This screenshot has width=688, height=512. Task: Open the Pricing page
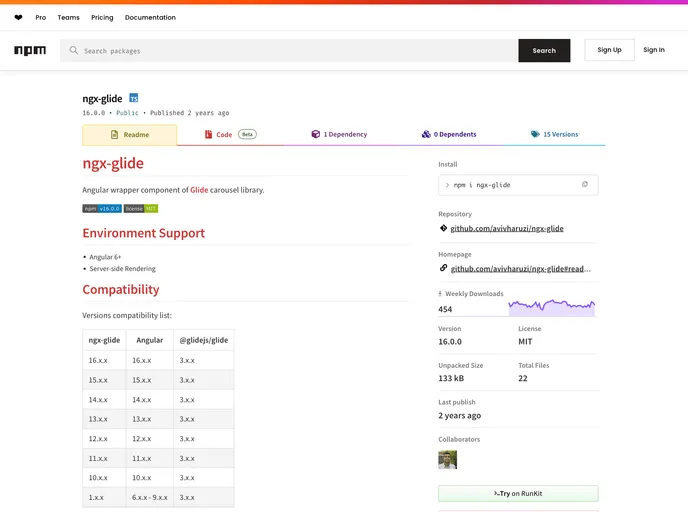(102, 18)
